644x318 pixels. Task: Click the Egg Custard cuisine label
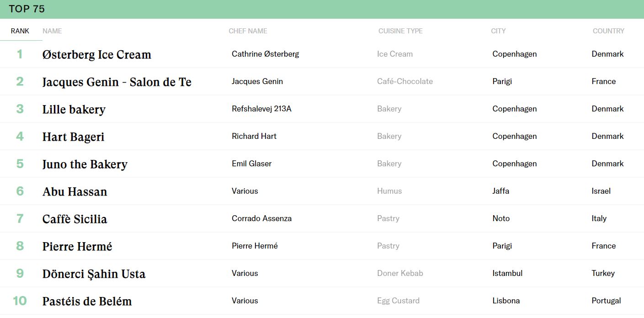398,301
